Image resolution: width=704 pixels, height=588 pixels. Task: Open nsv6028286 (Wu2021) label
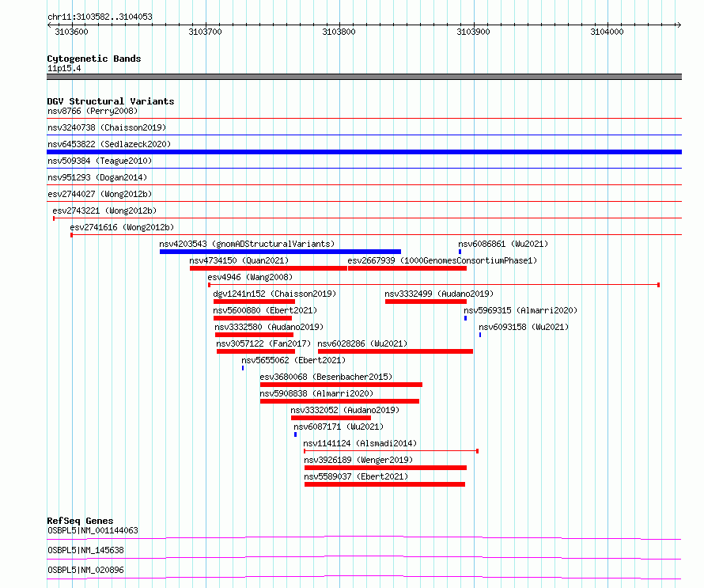(363, 343)
